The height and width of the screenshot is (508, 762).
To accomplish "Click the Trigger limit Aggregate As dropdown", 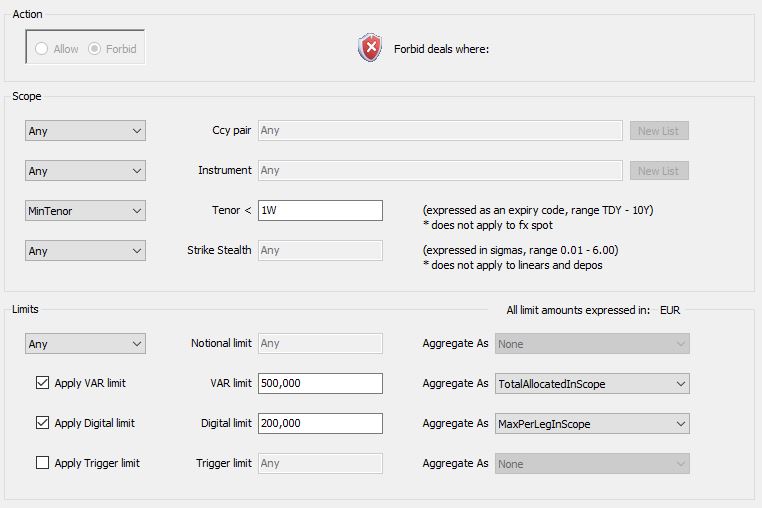I will [x=592, y=464].
